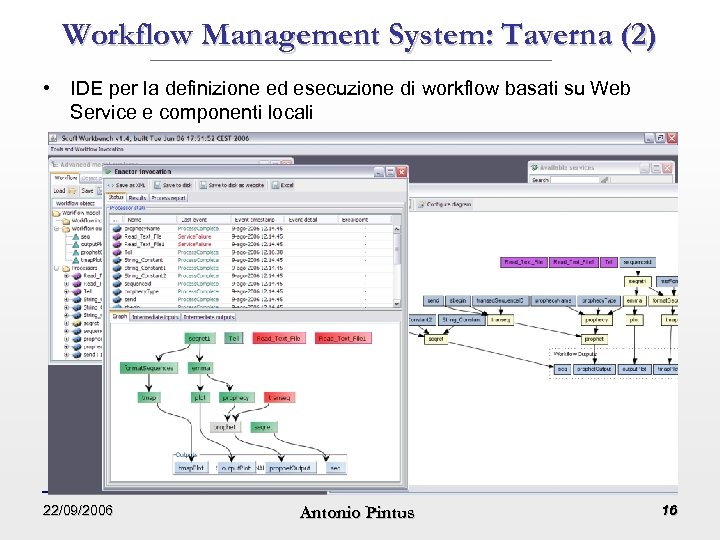Open the Intermediate outputs tab
Screen dimensions: 720x540
tap(209, 317)
